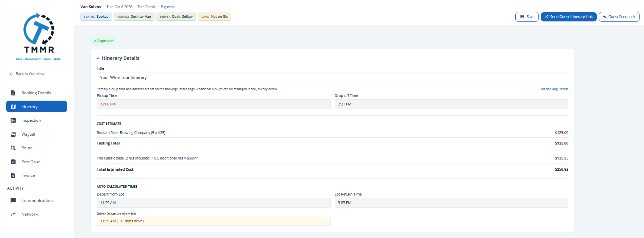
Task: Click the 5 guests text in header
Action: (168, 7)
